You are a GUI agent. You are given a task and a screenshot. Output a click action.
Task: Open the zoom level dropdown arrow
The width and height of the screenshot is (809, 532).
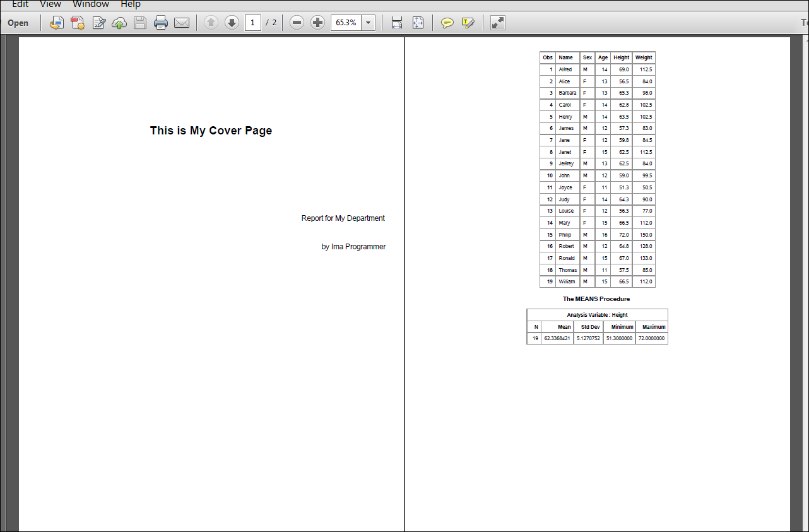[x=369, y=23]
